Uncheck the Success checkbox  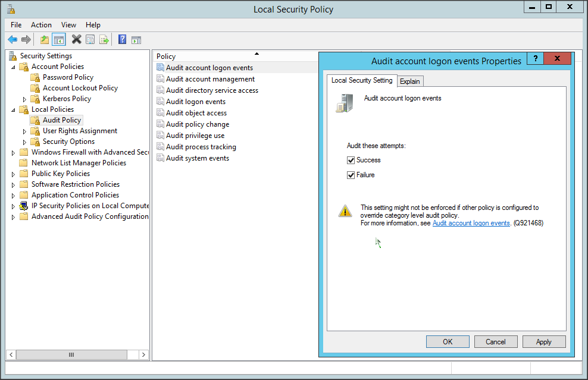(x=351, y=160)
